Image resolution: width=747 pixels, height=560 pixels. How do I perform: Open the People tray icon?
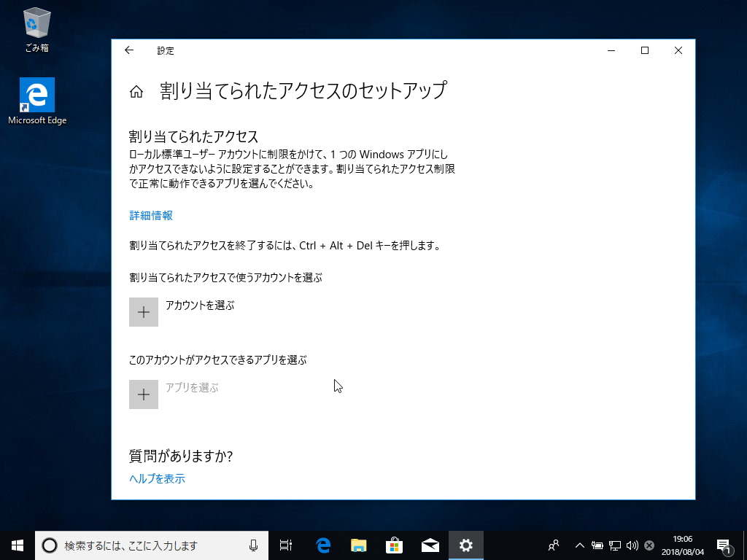[553, 545]
